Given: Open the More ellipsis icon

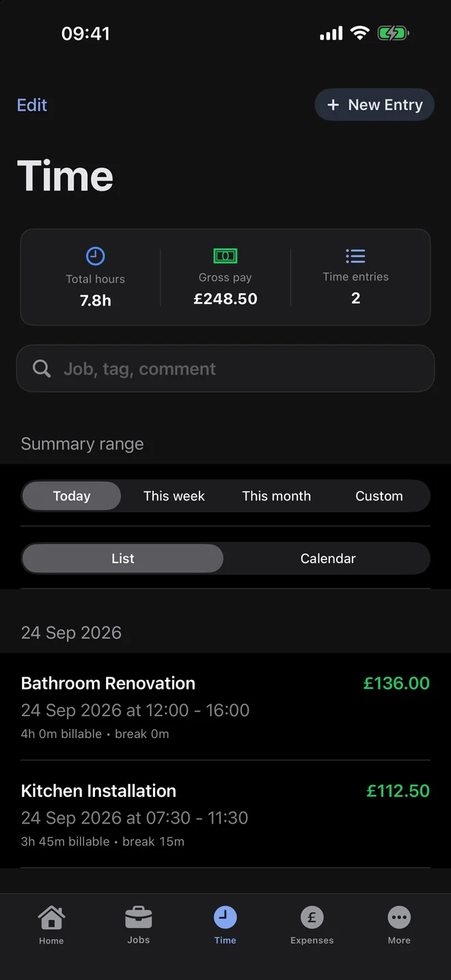Looking at the screenshot, I should click(x=399, y=918).
